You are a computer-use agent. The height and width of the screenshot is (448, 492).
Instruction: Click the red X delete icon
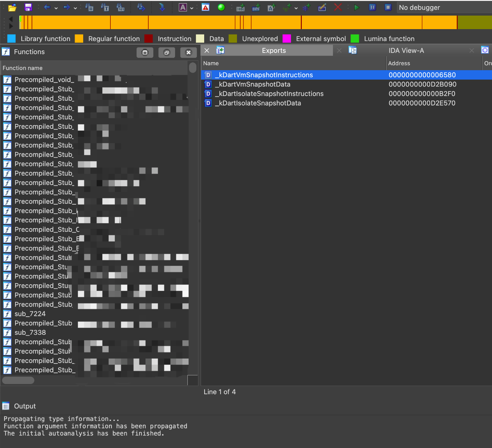pos(338,7)
